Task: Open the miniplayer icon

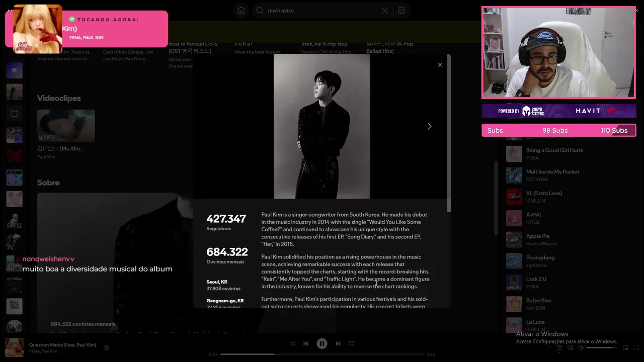Action: click(625, 347)
